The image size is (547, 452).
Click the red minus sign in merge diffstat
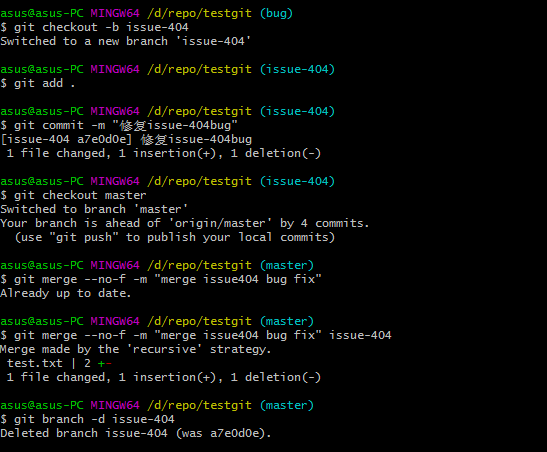108,364
